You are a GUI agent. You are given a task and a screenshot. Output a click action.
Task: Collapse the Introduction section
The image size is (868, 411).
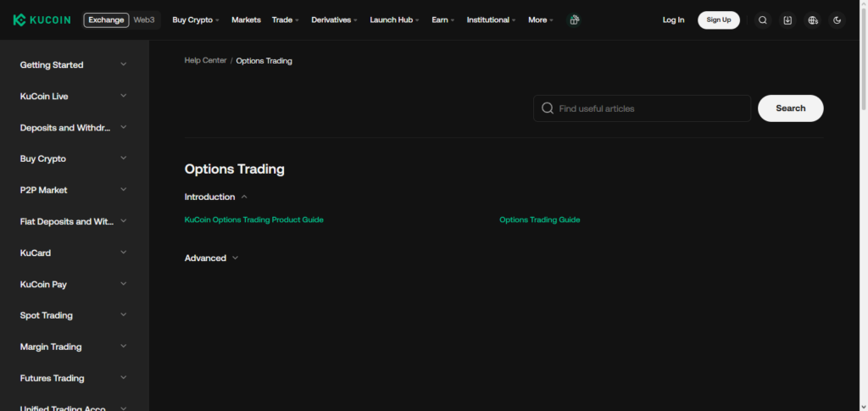pos(216,197)
